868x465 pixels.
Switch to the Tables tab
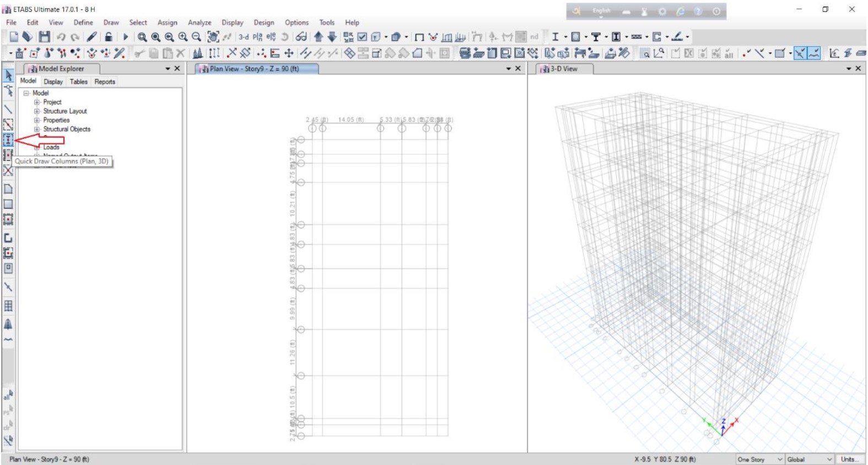tap(78, 82)
